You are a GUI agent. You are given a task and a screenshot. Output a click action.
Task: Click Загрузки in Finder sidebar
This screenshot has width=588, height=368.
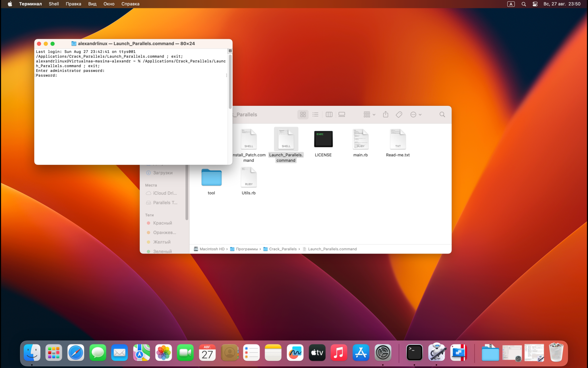click(163, 173)
